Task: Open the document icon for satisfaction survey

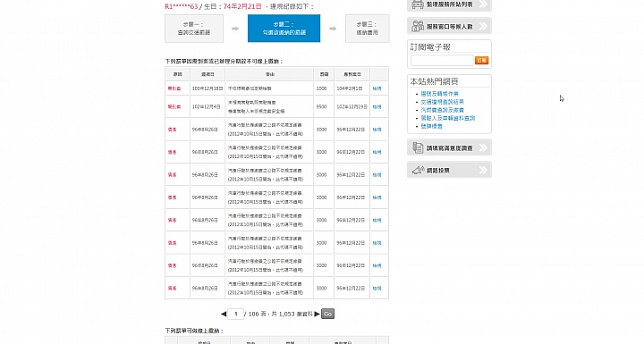Action: [x=418, y=147]
